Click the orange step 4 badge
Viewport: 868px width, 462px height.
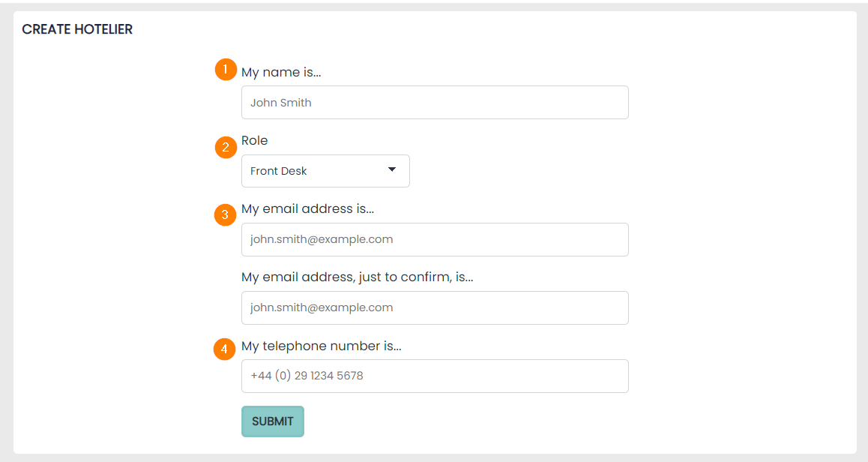click(225, 349)
